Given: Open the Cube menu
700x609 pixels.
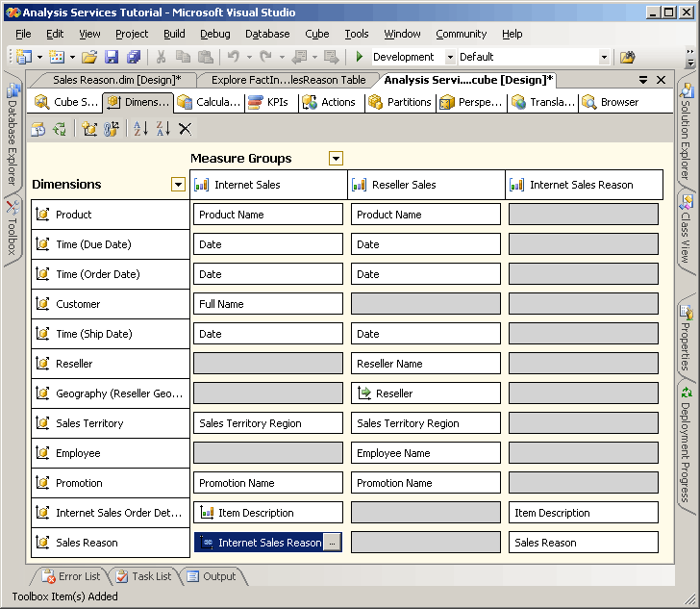Looking at the screenshot, I should [317, 34].
